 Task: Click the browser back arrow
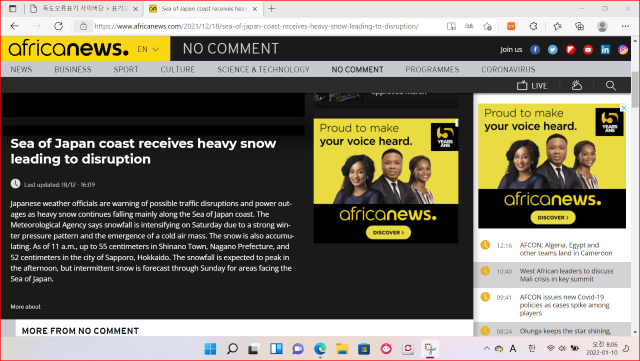point(15,26)
